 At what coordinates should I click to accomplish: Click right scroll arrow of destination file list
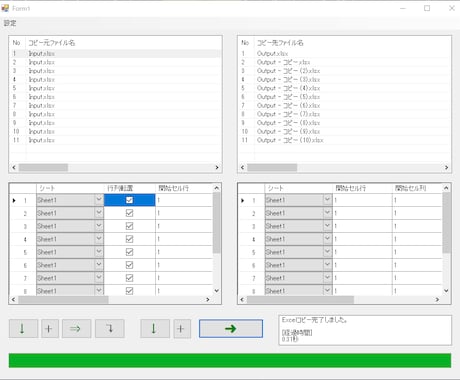point(446,167)
